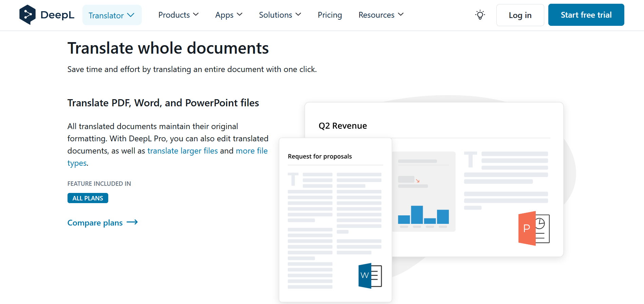Click the PowerPoint file icon in the illustration
This screenshot has height=304, width=644.
[x=534, y=228]
